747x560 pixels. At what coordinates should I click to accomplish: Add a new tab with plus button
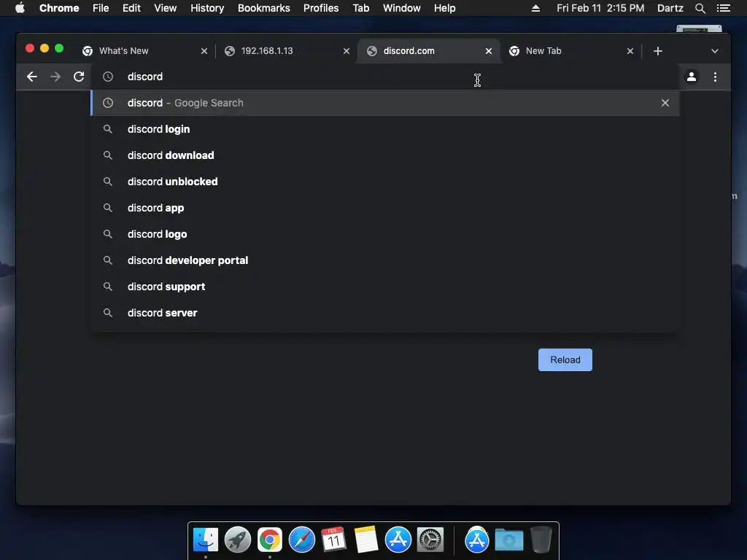point(658,51)
